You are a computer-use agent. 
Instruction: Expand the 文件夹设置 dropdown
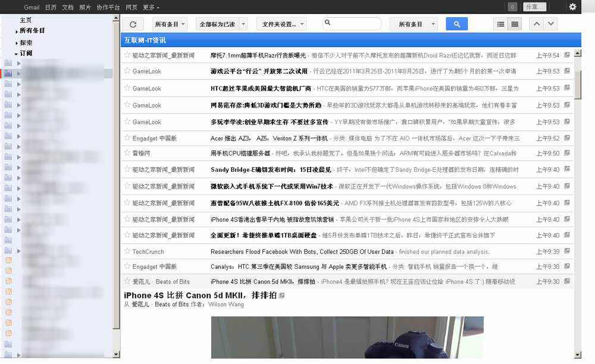[303, 24]
